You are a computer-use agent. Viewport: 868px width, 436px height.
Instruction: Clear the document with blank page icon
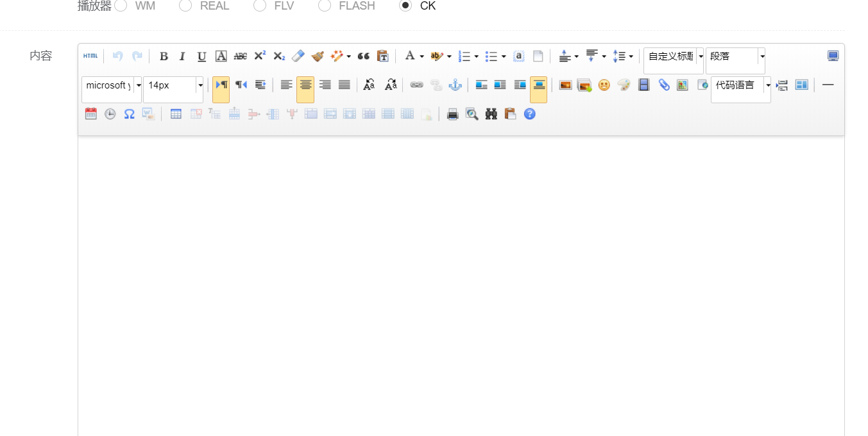pyautogui.click(x=538, y=56)
